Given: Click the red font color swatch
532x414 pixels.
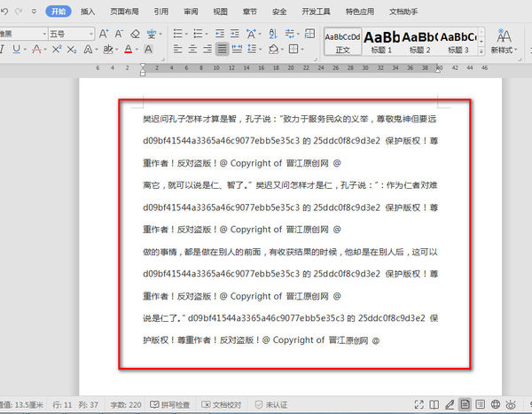Looking at the screenshot, I should pyautogui.click(x=129, y=50).
